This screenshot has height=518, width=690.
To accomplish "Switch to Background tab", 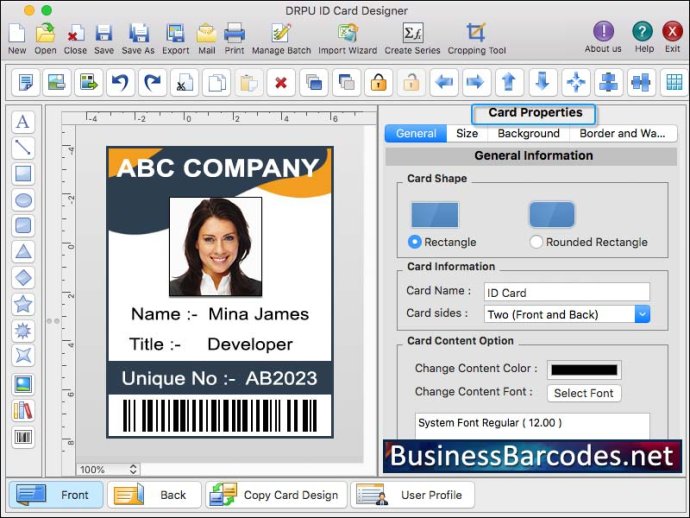I will tap(529, 133).
